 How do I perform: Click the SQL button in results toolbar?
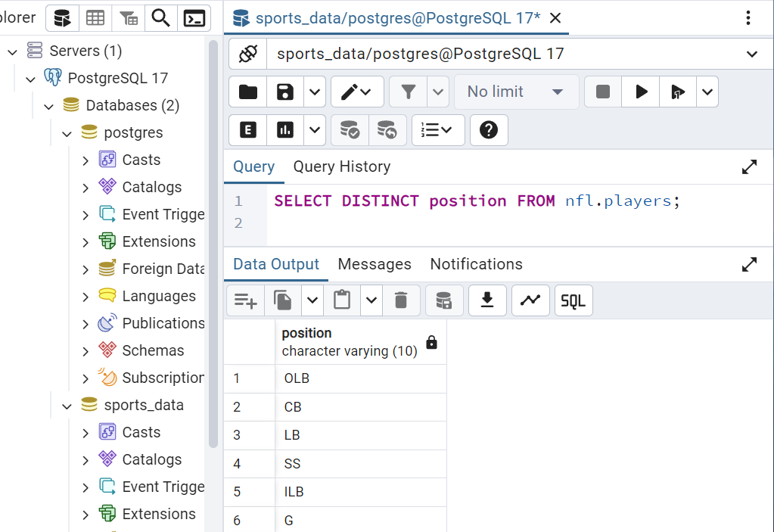[x=574, y=300]
